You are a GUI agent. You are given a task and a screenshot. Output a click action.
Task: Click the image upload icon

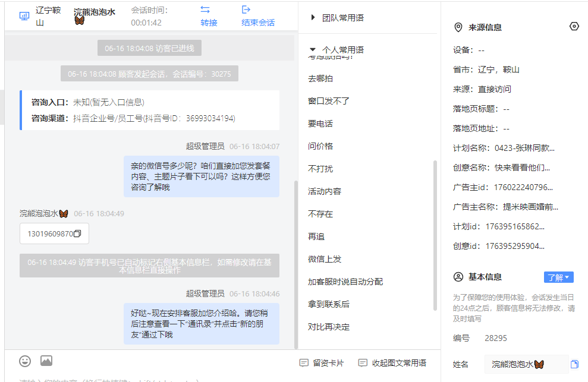pos(46,361)
